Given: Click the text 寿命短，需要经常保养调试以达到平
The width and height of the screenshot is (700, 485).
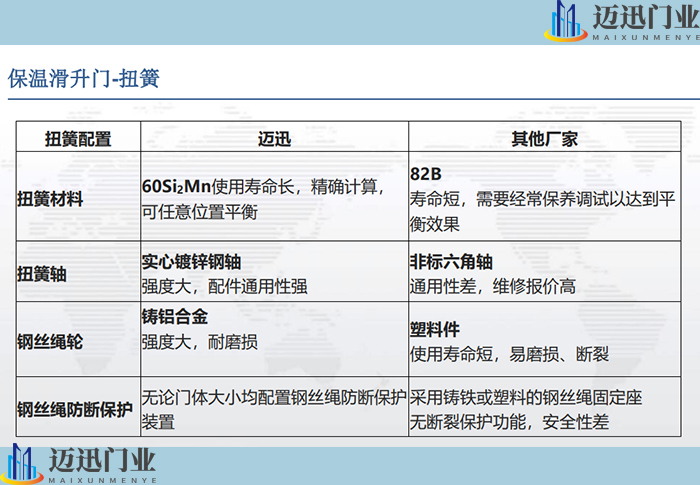Looking at the screenshot, I should pos(542,199).
